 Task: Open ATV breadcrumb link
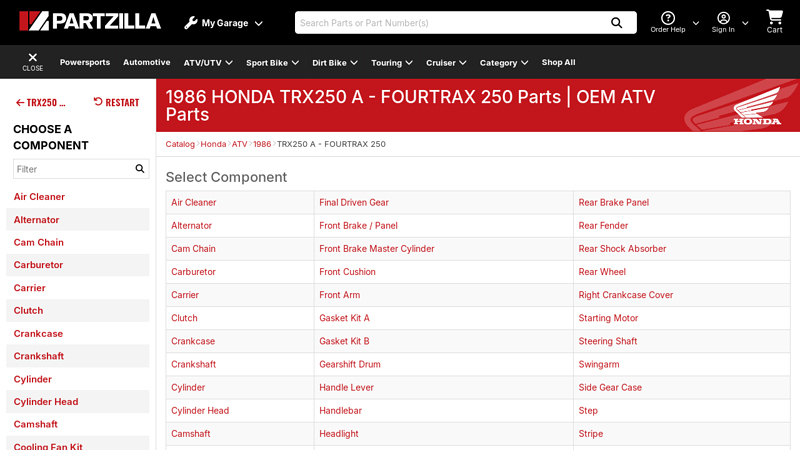coord(239,144)
